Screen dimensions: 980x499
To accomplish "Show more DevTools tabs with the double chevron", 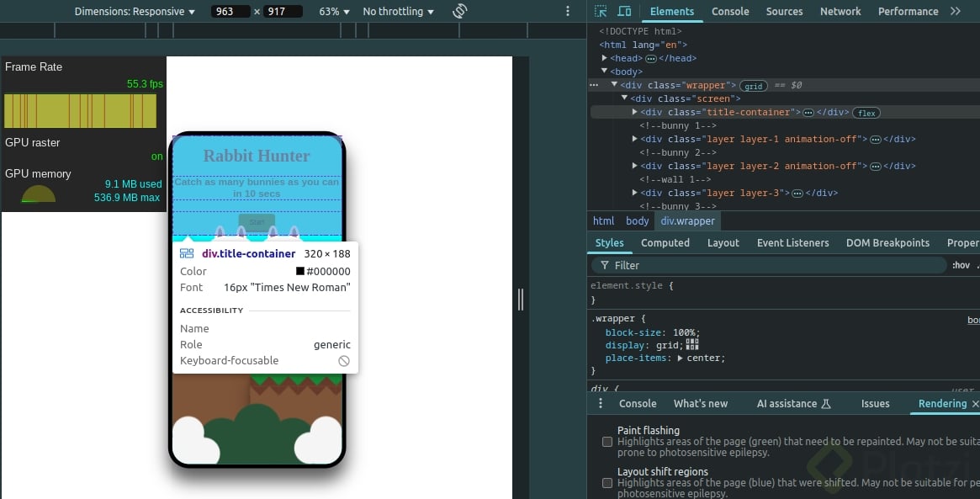I will point(956,12).
